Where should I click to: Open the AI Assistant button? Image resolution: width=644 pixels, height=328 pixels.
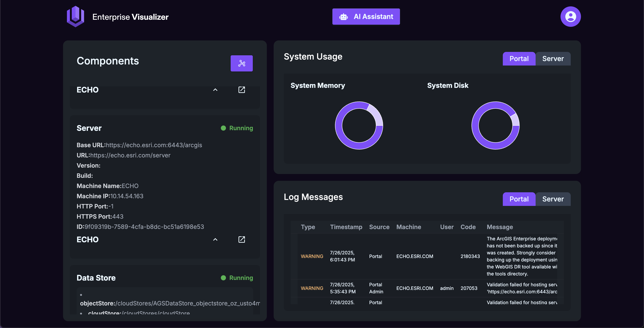[366, 17]
